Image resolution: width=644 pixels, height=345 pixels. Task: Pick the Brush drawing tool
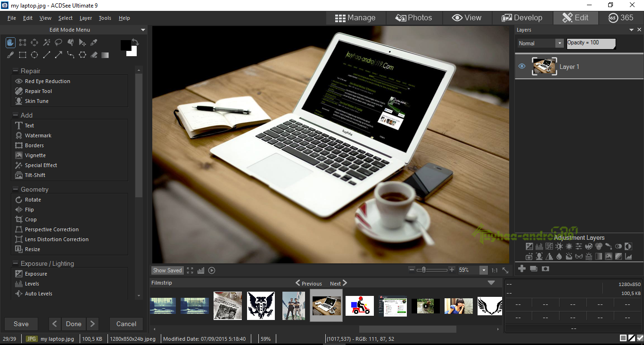coord(10,55)
